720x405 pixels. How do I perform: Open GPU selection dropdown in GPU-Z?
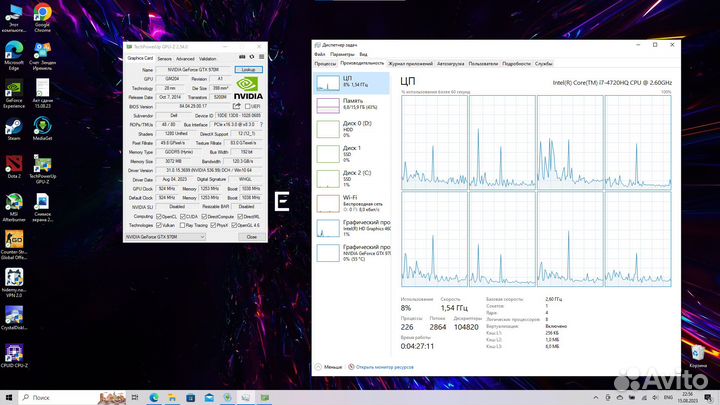pyautogui.click(x=165, y=237)
